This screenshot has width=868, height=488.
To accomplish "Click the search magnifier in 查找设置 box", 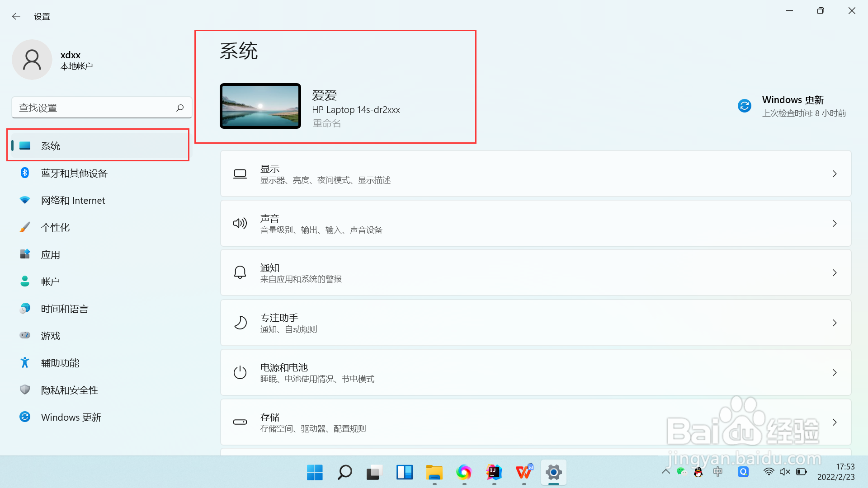I will click(180, 108).
